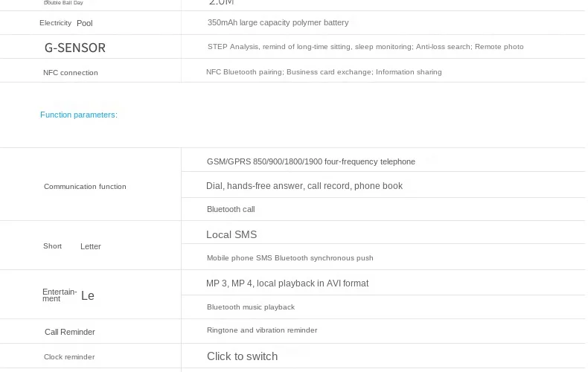Image resolution: width=588 pixels, height=372 pixels.
Task: Click the "Dial, hands-free answer" row
Action: click(x=304, y=186)
